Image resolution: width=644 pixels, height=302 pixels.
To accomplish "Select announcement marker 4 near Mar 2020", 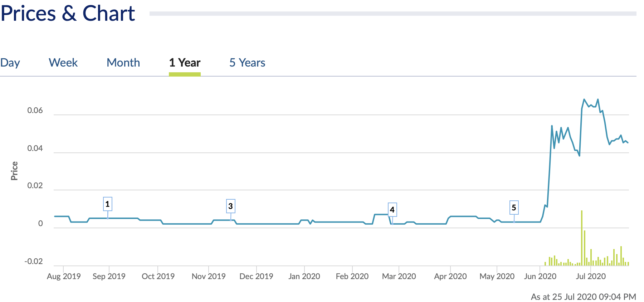I will click(x=392, y=210).
